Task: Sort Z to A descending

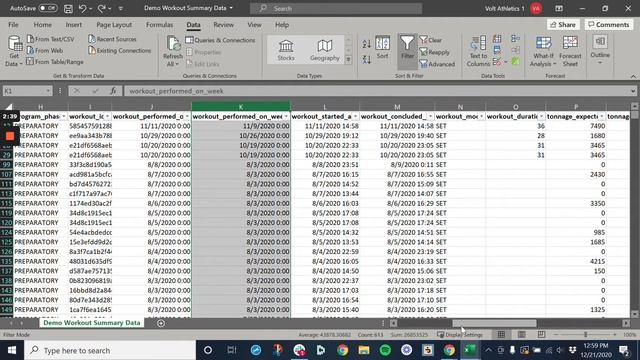Action: (x=367, y=59)
